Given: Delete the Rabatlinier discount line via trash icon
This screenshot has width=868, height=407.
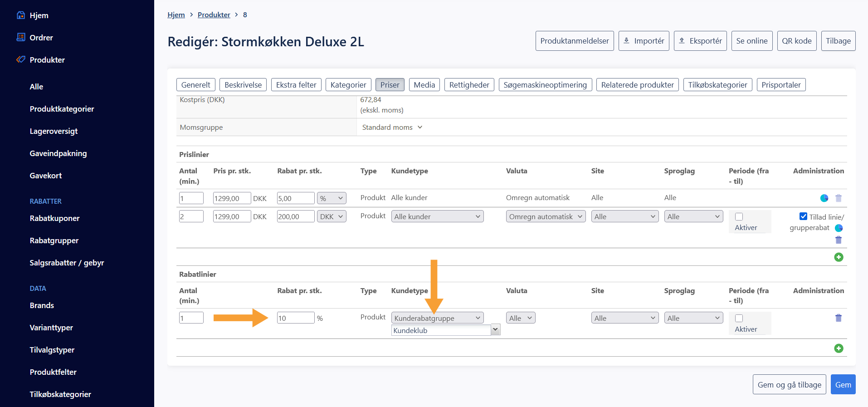Looking at the screenshot, I should pyautogui.click(x=838, y=318).
